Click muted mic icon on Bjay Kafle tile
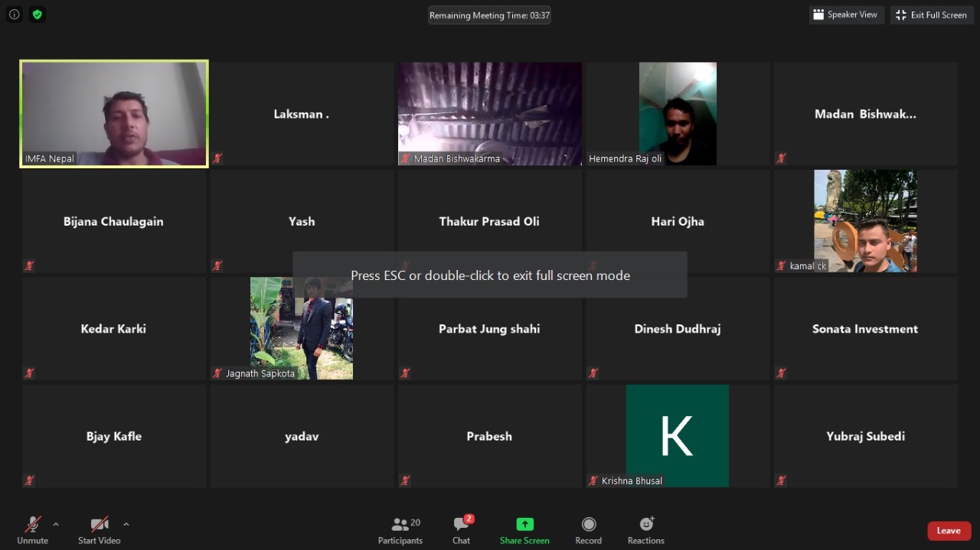 (x=30, y=481)
